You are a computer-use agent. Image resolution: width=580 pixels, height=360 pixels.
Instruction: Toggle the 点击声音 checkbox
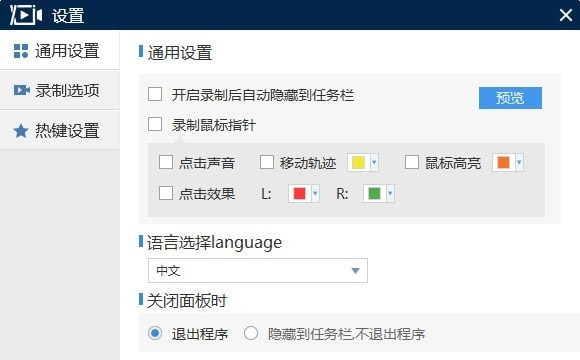(x=166, y=162)
